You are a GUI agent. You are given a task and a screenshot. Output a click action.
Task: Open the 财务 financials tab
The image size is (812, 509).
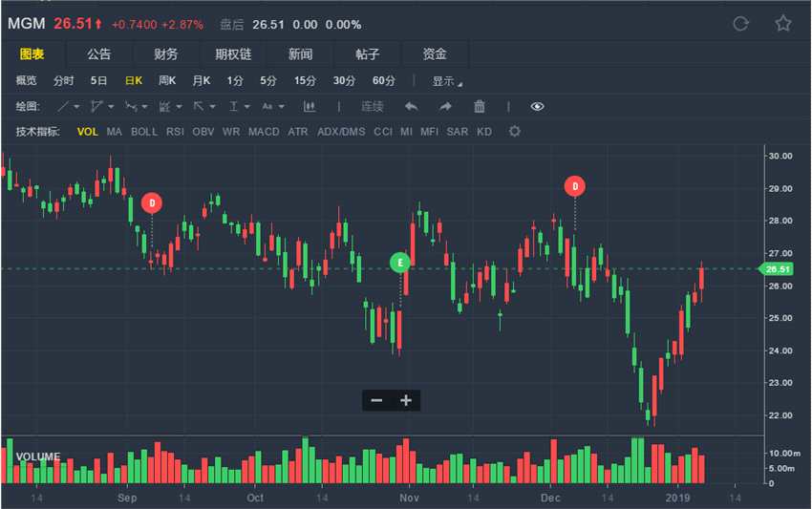pos(165,53)
